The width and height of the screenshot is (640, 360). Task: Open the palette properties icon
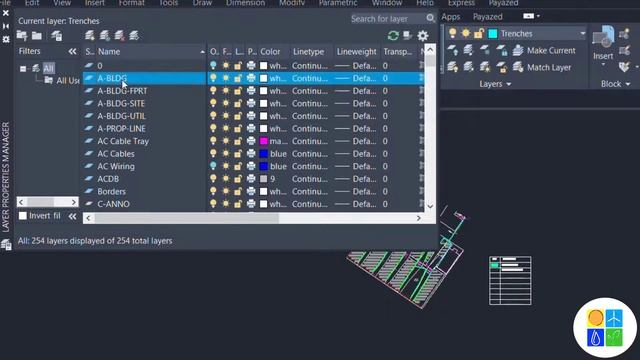click(6, 39)
